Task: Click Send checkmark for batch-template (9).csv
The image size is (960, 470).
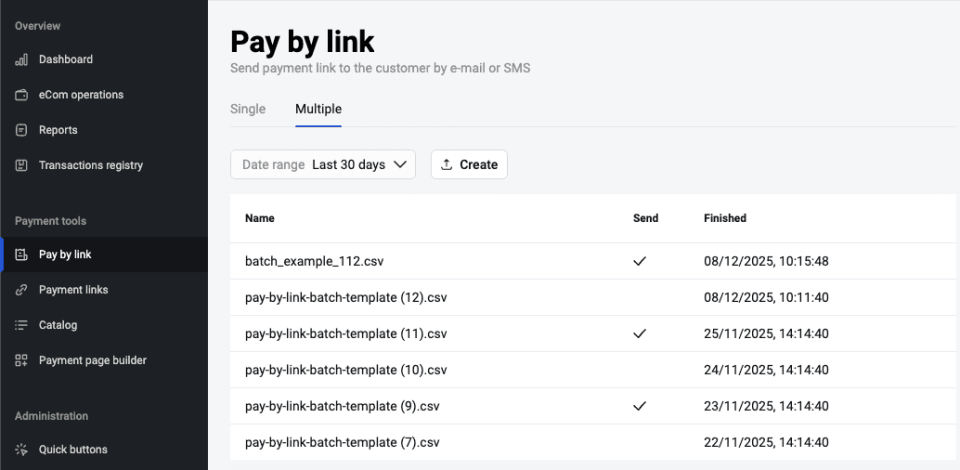Action: click(x=640, y=406)
